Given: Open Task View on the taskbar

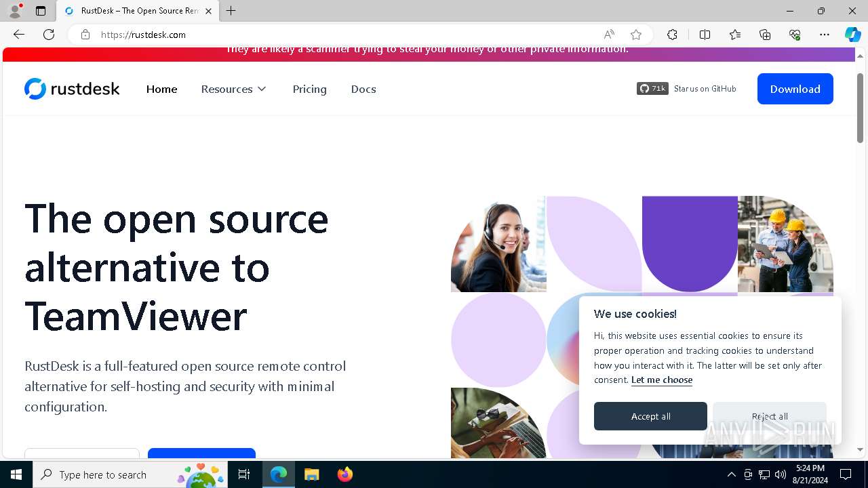Looking at the screenshot, I should click(244, 474).
